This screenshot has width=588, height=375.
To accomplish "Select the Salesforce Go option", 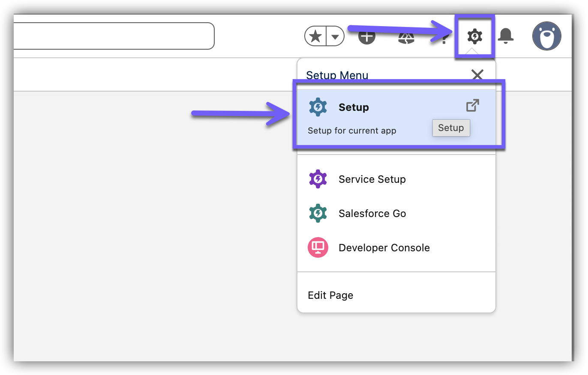I will coord(372,214).
